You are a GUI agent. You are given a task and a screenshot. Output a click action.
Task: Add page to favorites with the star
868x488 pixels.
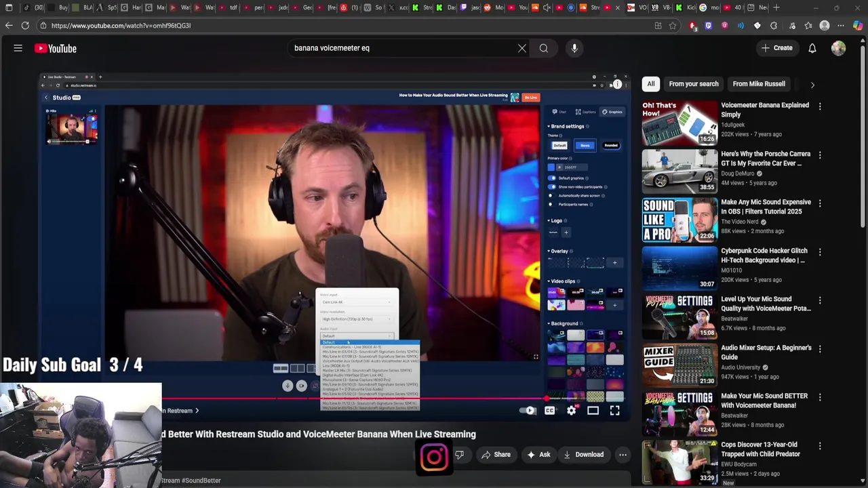pyautogui.click(x=673, y=26)
